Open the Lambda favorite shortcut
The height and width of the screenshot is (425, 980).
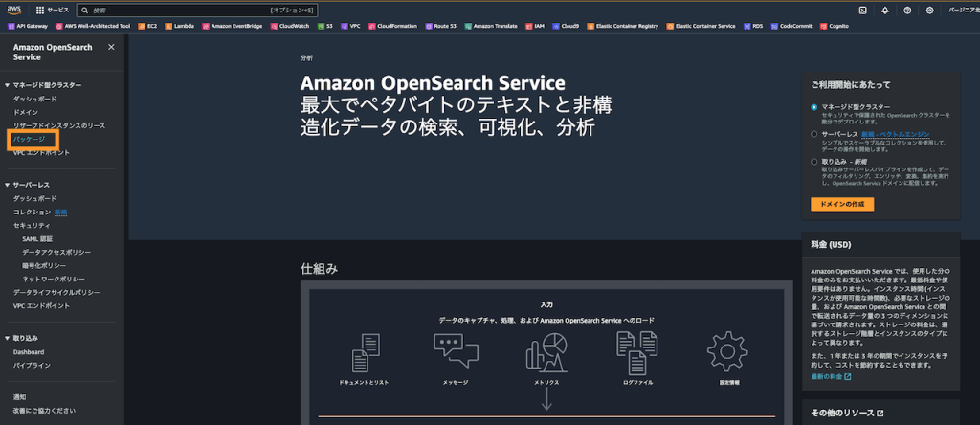pos(179,26)
